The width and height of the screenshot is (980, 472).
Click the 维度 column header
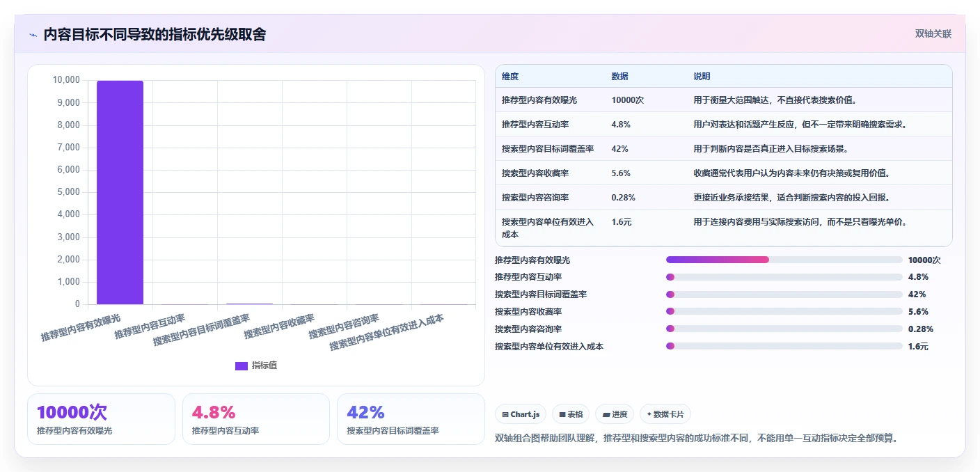(510, 77)
